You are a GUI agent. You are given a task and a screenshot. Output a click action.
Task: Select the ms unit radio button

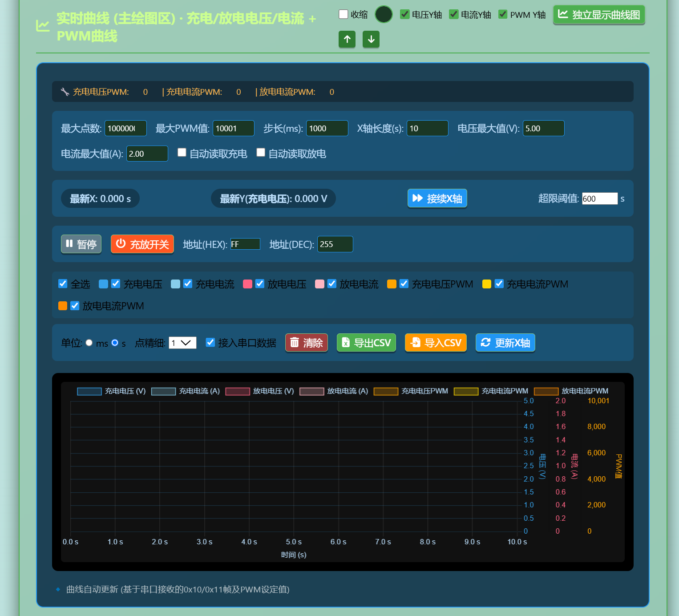pos(89,343)
